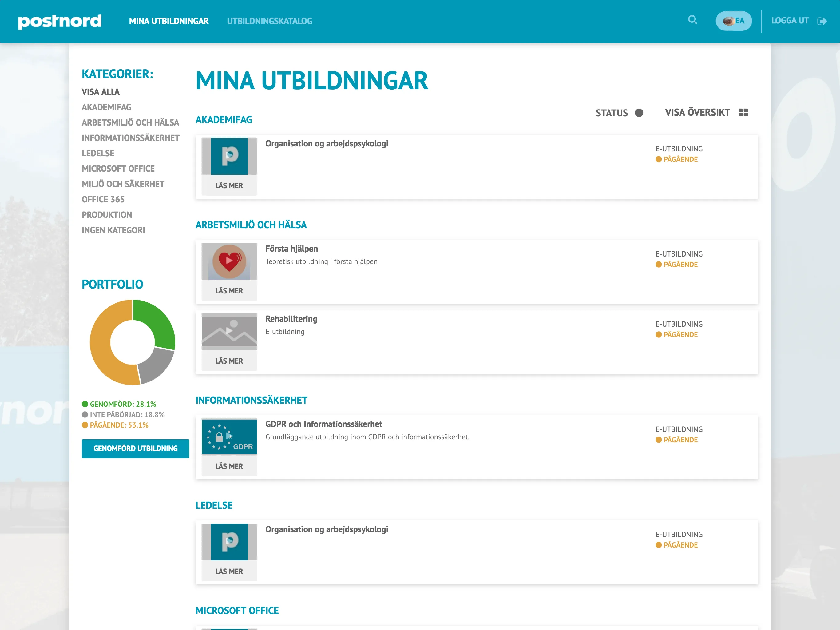Open the search icon in top bar
Viewport: 840px width, 630px height.
[x=693, y=21]
